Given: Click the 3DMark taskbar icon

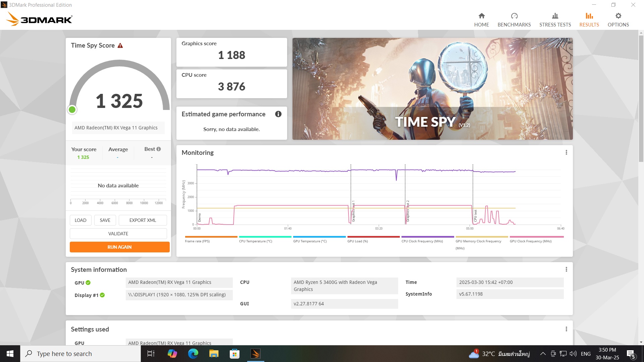Looking at the screenshot, I should [x=255, y=354].
